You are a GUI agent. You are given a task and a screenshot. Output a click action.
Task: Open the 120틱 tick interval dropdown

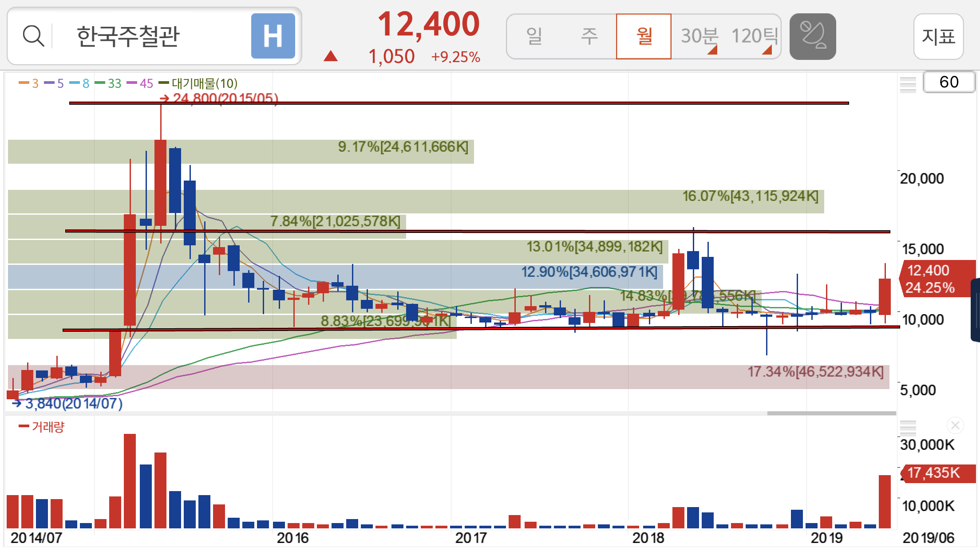pos(754,36)
